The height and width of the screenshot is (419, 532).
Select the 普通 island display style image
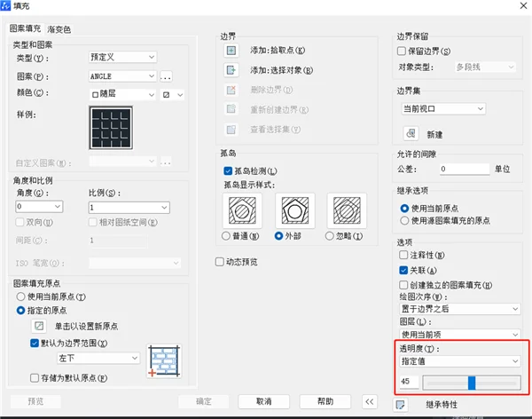click(242, 210)
